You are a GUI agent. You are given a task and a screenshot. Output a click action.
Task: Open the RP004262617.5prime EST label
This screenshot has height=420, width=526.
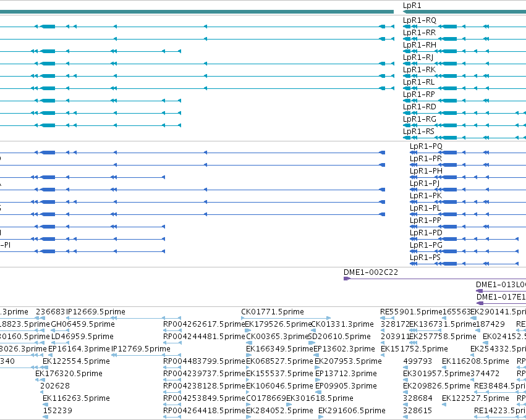pos(204,324)
